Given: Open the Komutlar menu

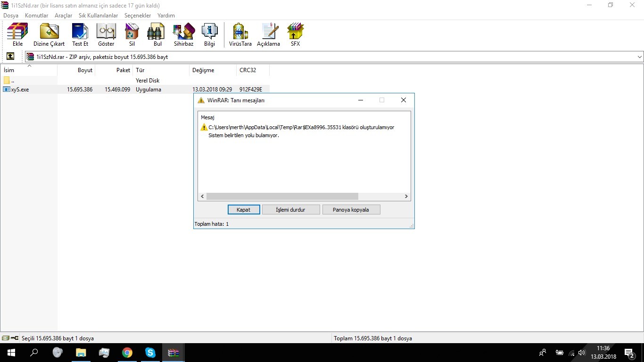Looking at the screenshot, I should [37, 16].
